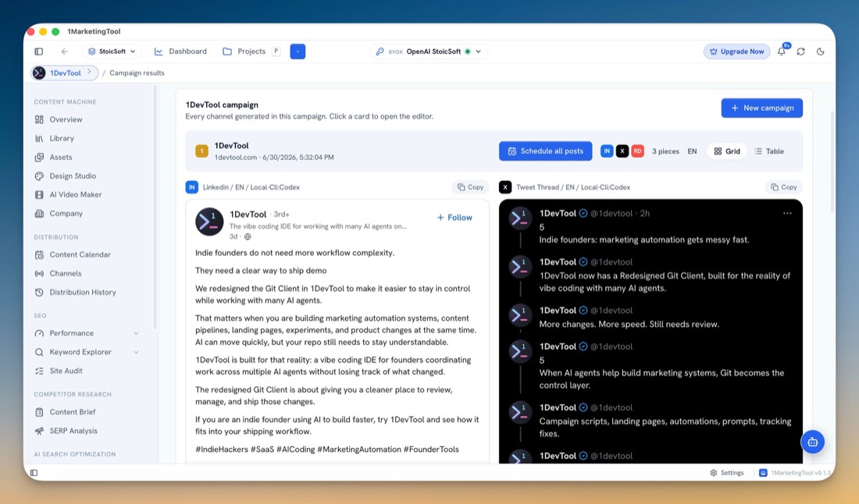Click the Performance gauge icon
This screenshot has width=859, height=504.
tap(40, 332)
